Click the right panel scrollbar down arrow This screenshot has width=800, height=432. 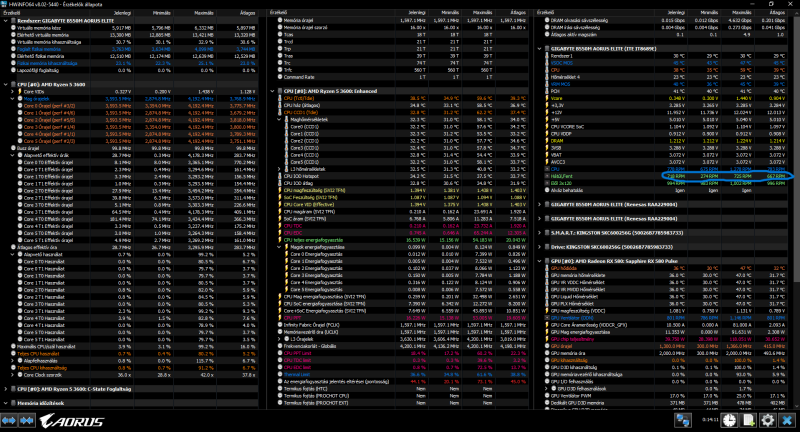click(796, 406)
